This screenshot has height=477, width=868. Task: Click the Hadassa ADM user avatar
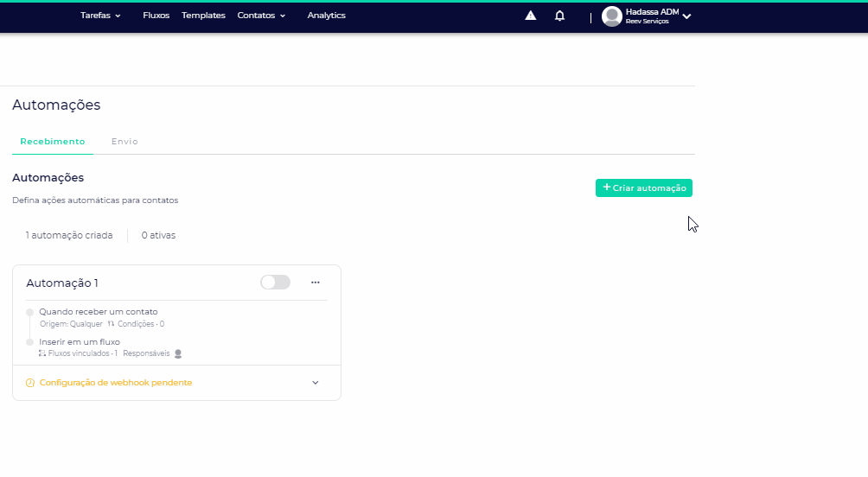click(612, 16)
